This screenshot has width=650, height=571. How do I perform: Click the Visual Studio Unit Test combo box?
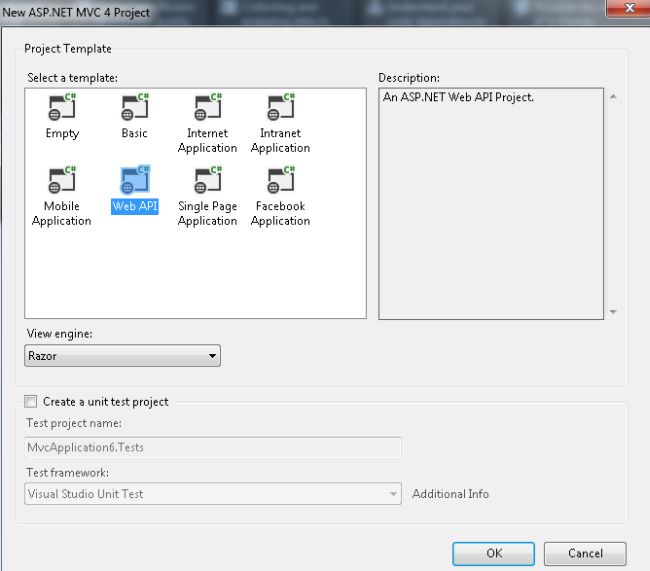point(213,494)
